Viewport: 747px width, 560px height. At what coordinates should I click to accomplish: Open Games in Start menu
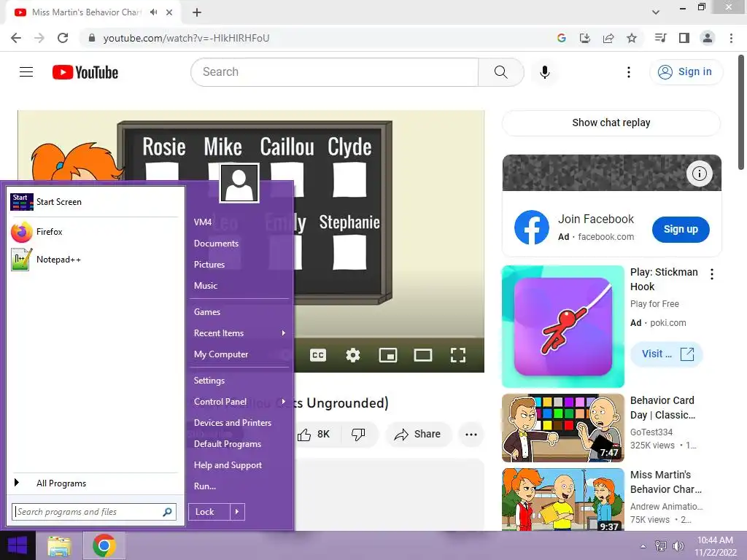pyautogui.click(x=206, y=312)
